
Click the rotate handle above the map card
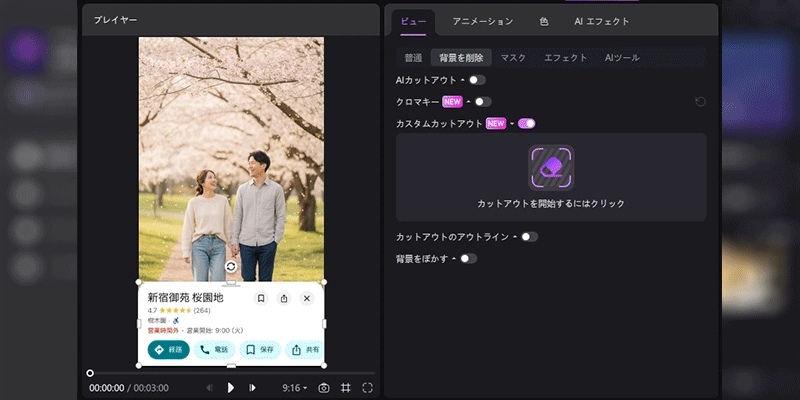tap(231, 266)
